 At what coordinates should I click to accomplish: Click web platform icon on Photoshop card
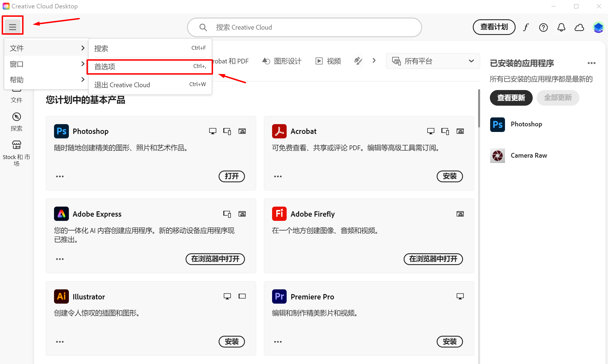pyautogui.click(x=242, y=131)
